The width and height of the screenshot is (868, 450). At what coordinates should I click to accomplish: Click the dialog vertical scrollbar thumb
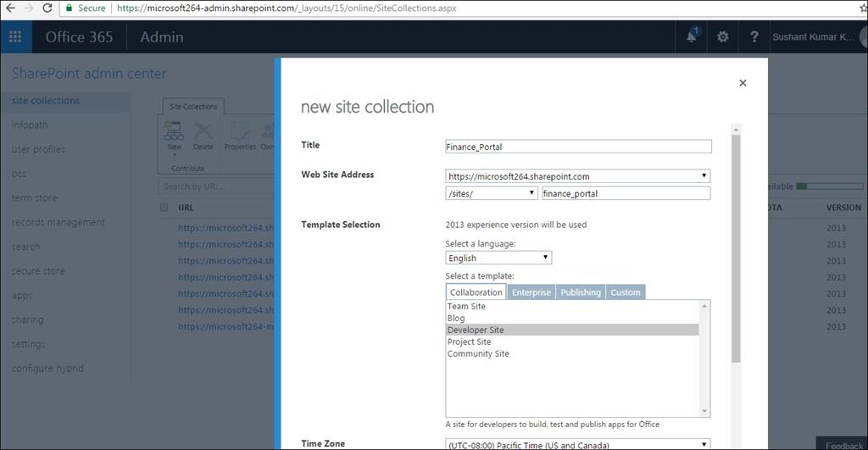[736, 249]
